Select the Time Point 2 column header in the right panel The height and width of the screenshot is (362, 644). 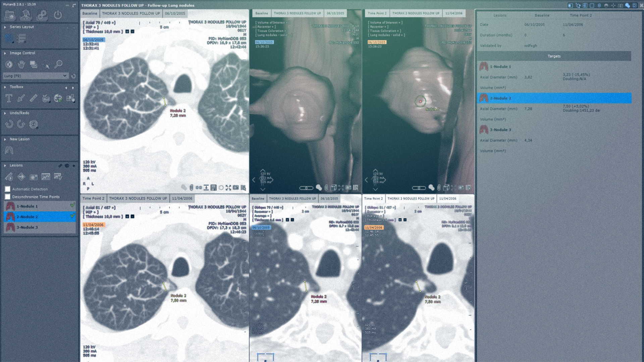[x=581, y=15]
